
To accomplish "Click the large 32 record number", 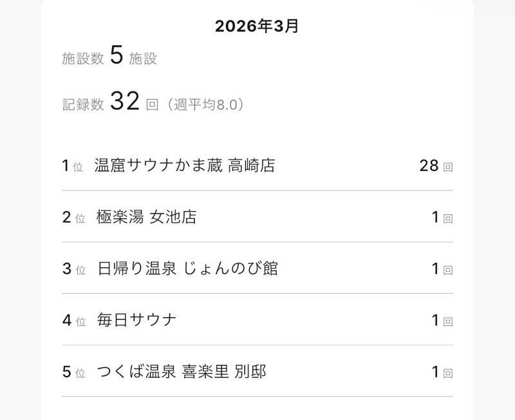I will coord(125,101).
